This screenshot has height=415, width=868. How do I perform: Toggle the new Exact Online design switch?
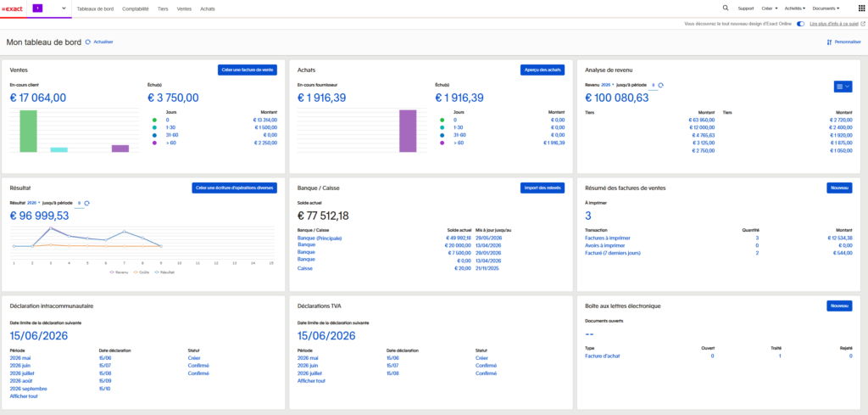800,24
